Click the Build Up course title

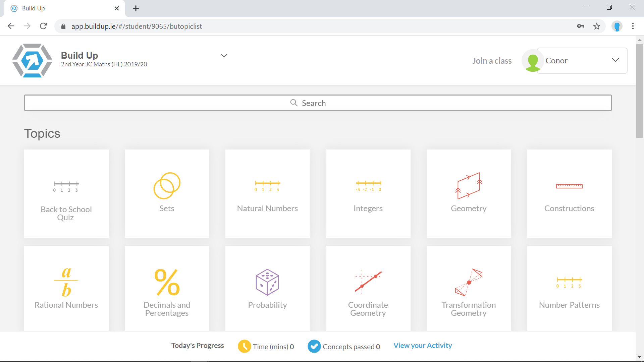[79, 55]
